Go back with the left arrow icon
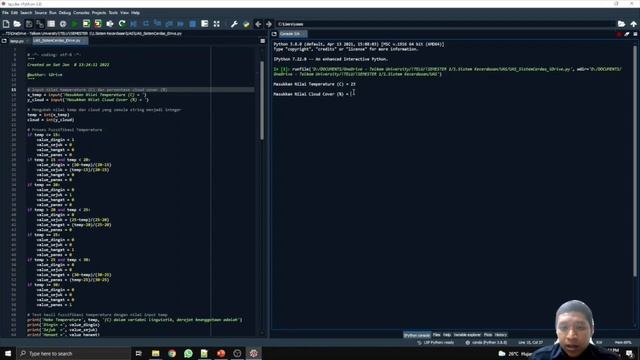This screenshot has height=360, width=640. point(258,24)
